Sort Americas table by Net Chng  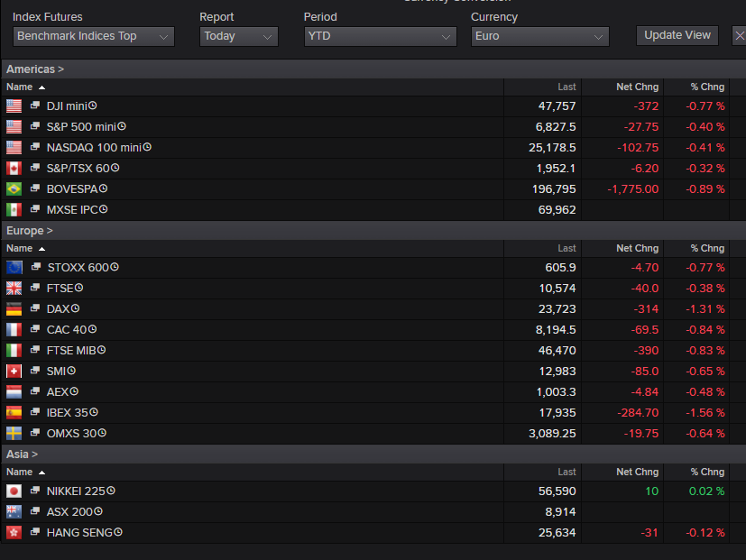[637, 87]
